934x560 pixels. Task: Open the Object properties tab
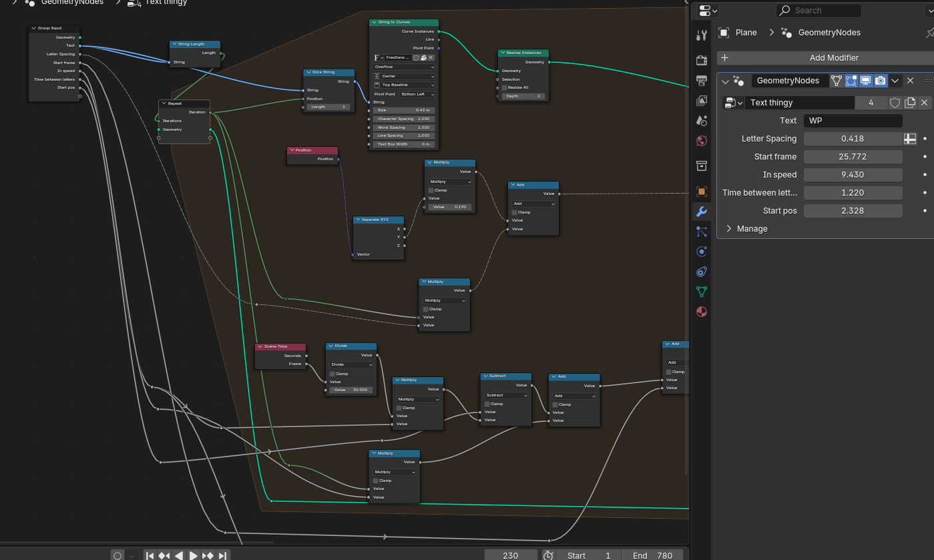[x=701, y=191]
